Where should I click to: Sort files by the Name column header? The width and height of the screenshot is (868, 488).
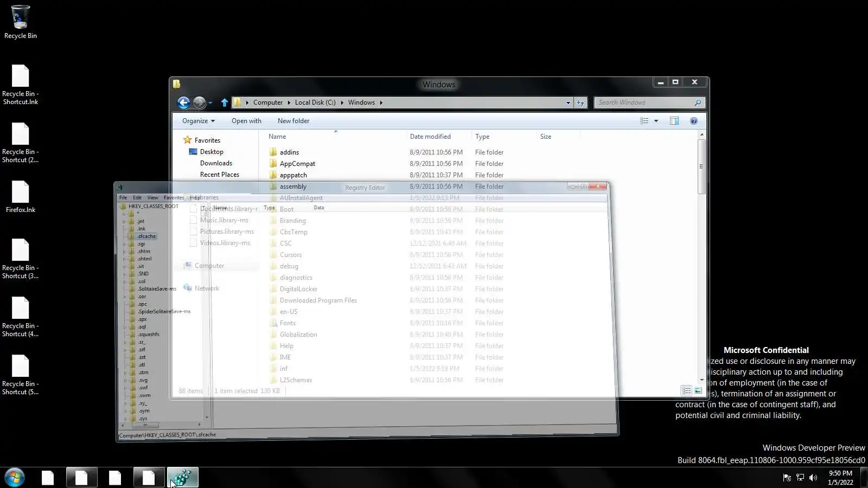pyautogui.click(x=277, y=137)
